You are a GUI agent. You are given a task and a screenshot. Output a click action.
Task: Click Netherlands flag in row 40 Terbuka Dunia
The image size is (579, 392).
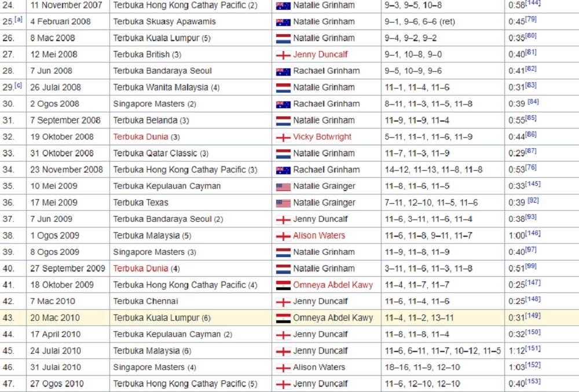click(x=283, y=269)
